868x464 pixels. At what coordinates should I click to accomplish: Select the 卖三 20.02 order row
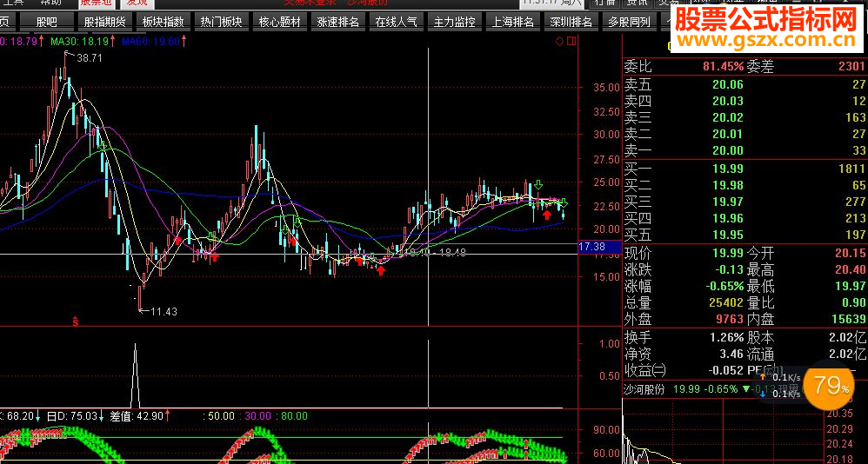[x=744, y=118]
